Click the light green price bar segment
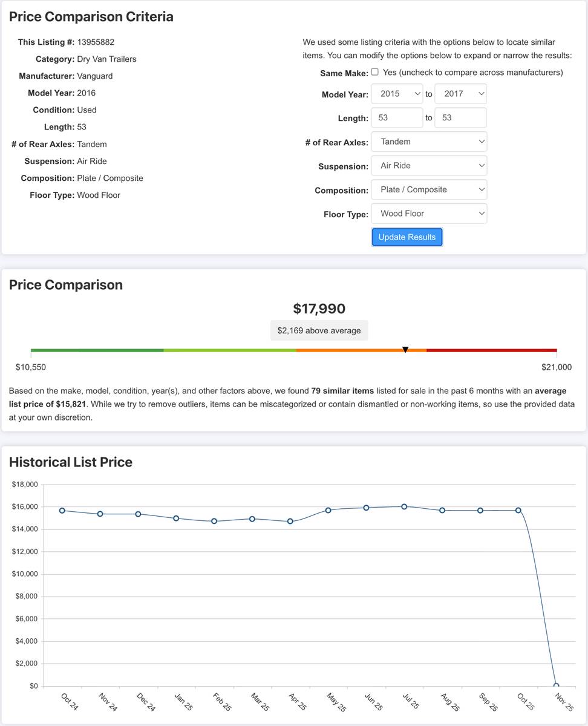 (x=230, y=350)
